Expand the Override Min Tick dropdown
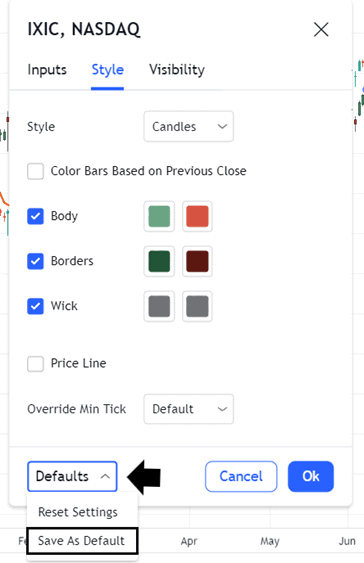This screenshot has height=563, width=364. coord(188,409)
